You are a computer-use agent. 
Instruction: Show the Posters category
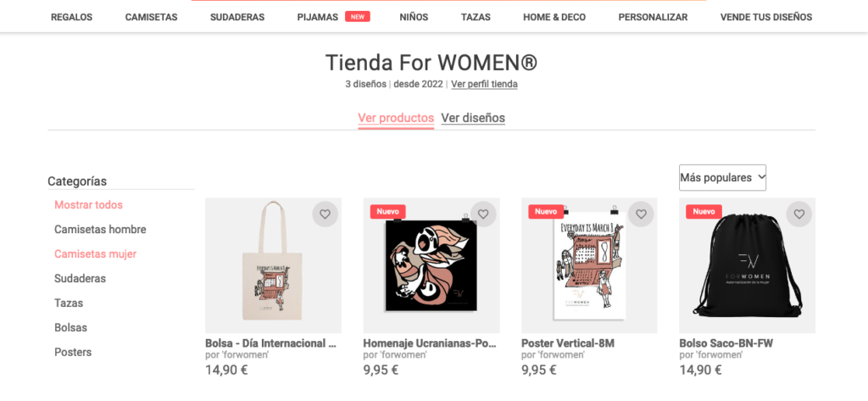(73, 352)
